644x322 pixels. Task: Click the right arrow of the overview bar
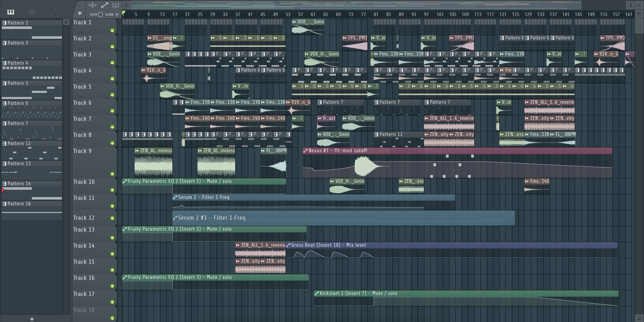pyautogui.click(x=630, y=5)
